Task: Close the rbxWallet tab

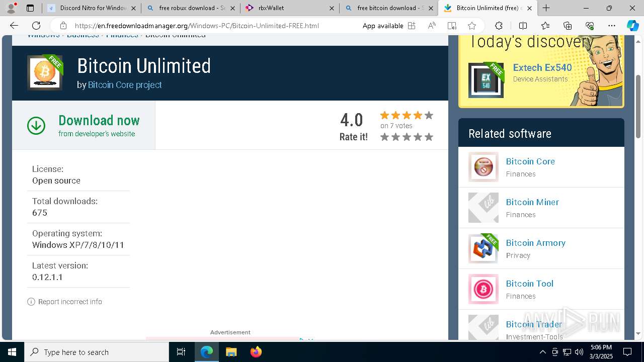Action: tap(332, 8)
